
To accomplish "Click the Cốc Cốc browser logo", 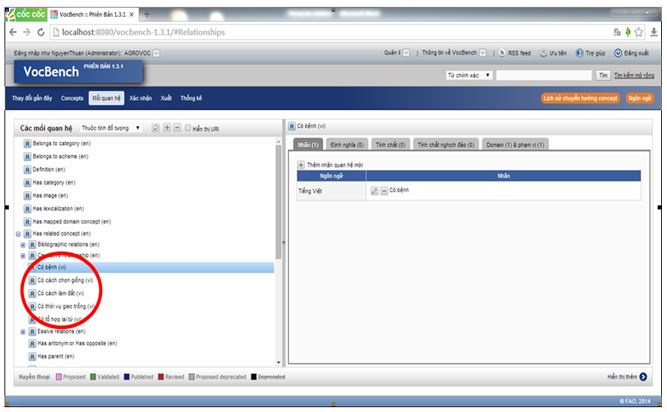I will click(25, 14).
